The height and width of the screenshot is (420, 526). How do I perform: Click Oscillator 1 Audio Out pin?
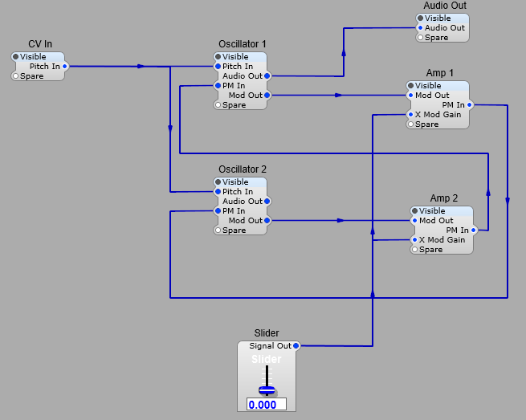pos(267,76)
